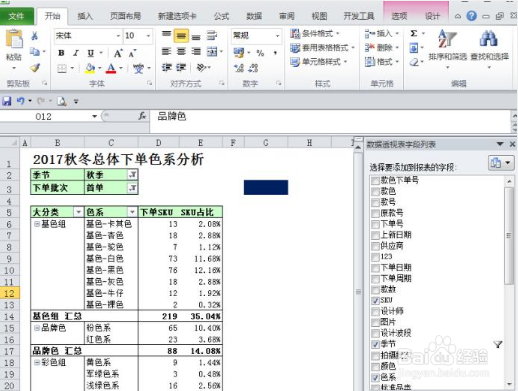Click the text orientation icon
Viewport: 518px width, 391px height.
201,68
